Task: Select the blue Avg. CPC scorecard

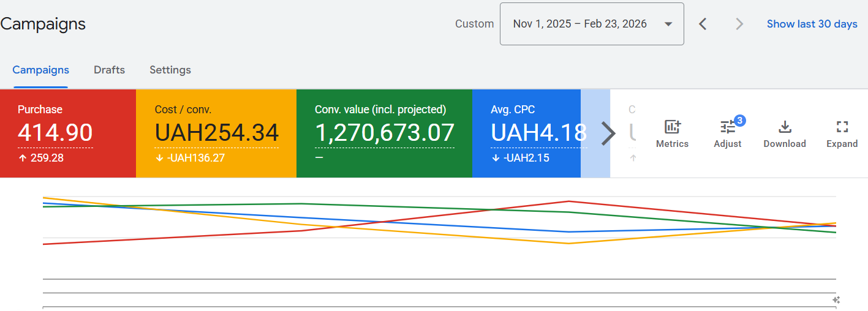Action: 526,133
